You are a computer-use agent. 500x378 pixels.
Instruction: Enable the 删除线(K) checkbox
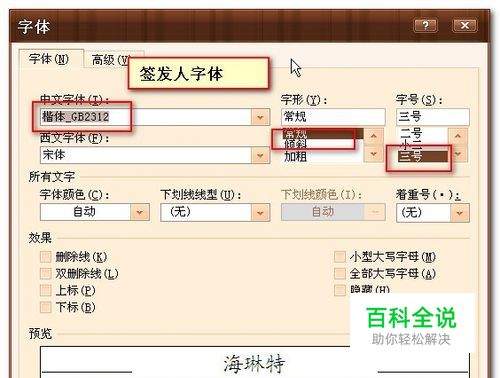tap(46, 257)
